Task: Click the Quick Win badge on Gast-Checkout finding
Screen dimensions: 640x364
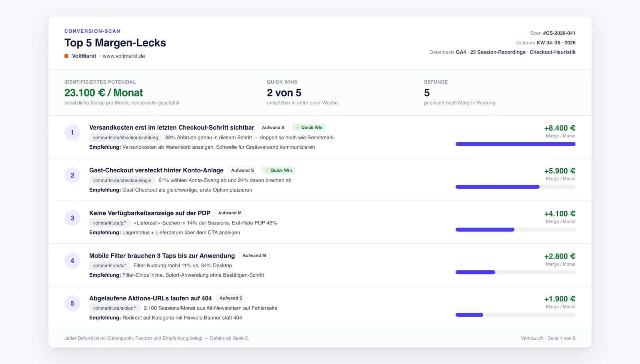Action: coord(278,170)
